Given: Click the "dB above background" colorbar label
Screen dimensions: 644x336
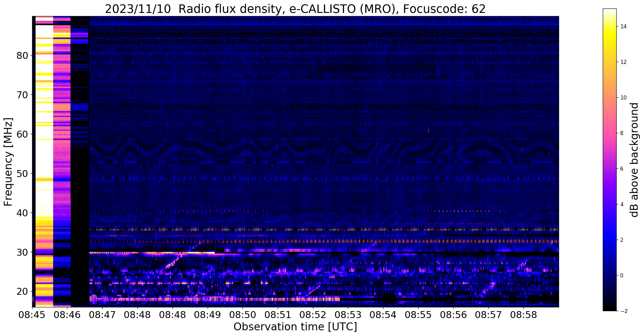Looking at the screenshot, I should tap(635, 160).
